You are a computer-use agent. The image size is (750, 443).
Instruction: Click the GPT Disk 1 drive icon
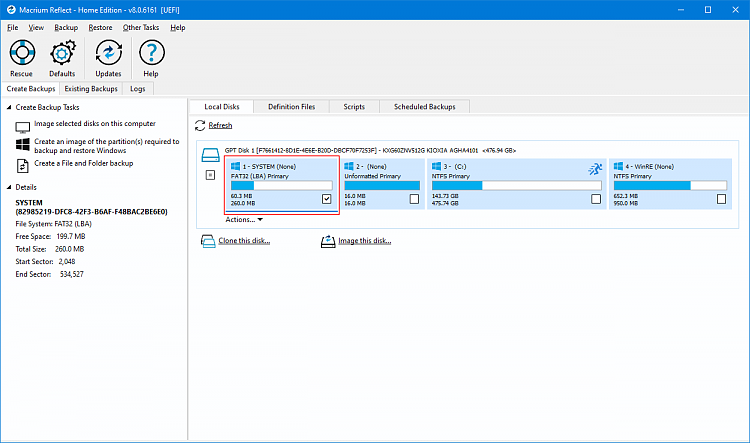pos(210,155)
